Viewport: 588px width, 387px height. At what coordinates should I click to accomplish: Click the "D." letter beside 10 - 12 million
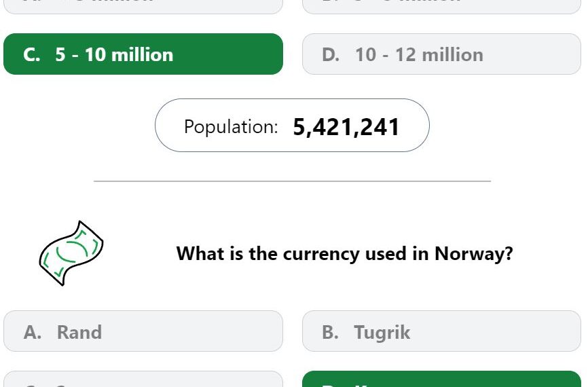(331, 55)
